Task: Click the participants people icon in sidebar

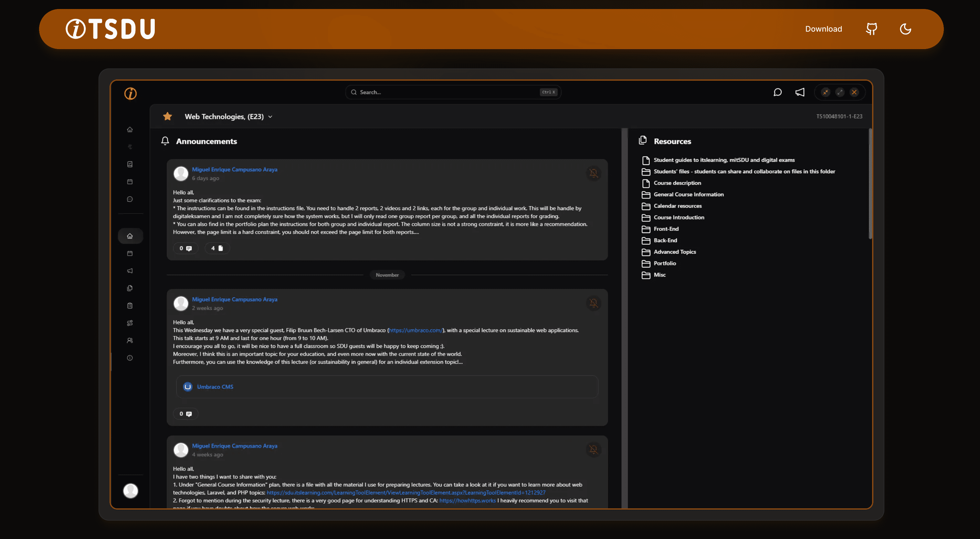Action: (x=130, y=341)
